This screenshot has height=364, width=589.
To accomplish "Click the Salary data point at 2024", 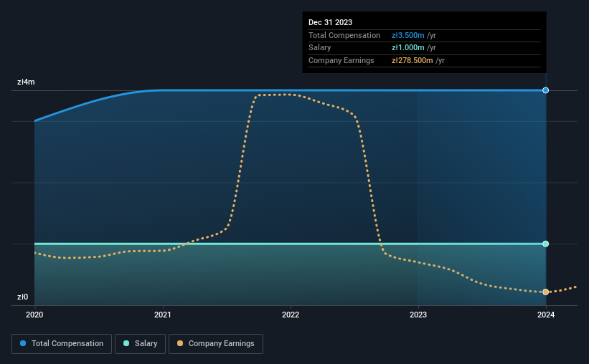I will (545, 244).
